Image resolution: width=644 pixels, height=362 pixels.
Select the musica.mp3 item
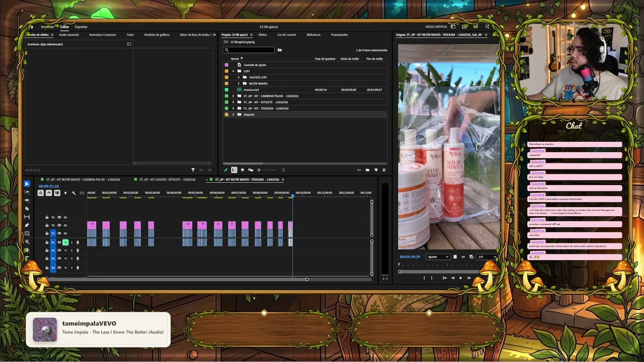(251, 89)
